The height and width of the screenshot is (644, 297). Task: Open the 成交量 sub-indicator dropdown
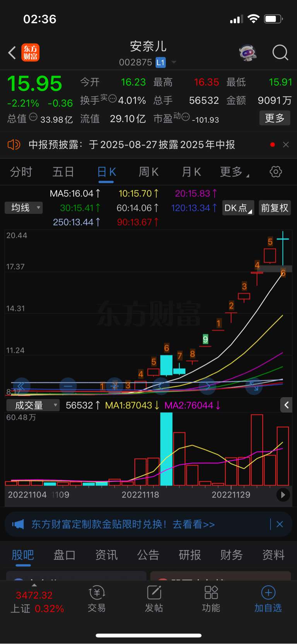pos(33,405)
